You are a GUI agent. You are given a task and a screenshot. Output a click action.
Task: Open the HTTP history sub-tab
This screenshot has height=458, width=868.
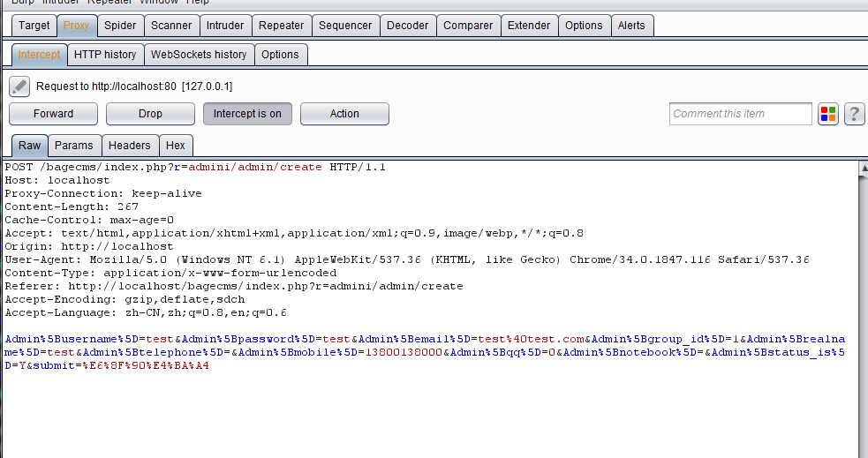(x=105, y=55)
